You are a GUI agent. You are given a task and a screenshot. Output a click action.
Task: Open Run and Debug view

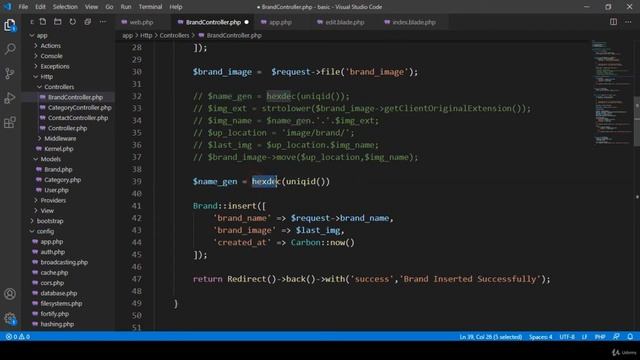10,98
